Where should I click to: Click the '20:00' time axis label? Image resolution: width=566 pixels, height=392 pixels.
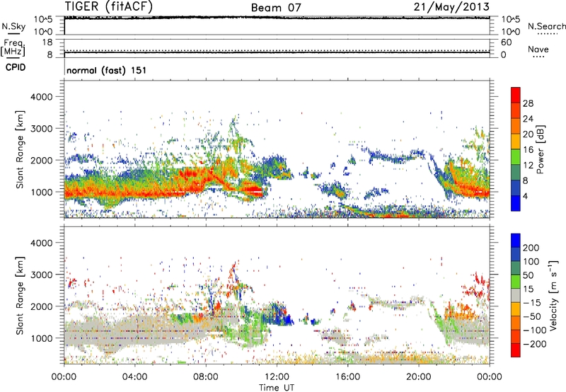[419, 377]
